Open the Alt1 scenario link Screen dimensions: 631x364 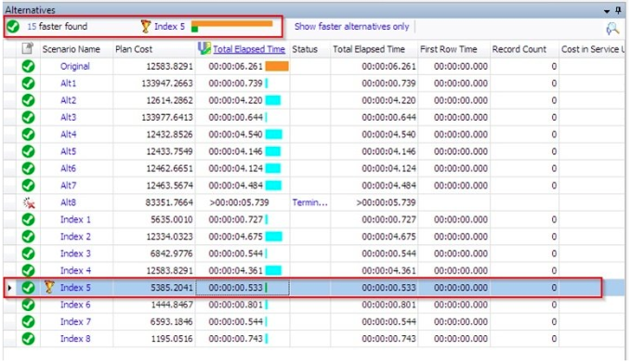[x=68, y=84]
